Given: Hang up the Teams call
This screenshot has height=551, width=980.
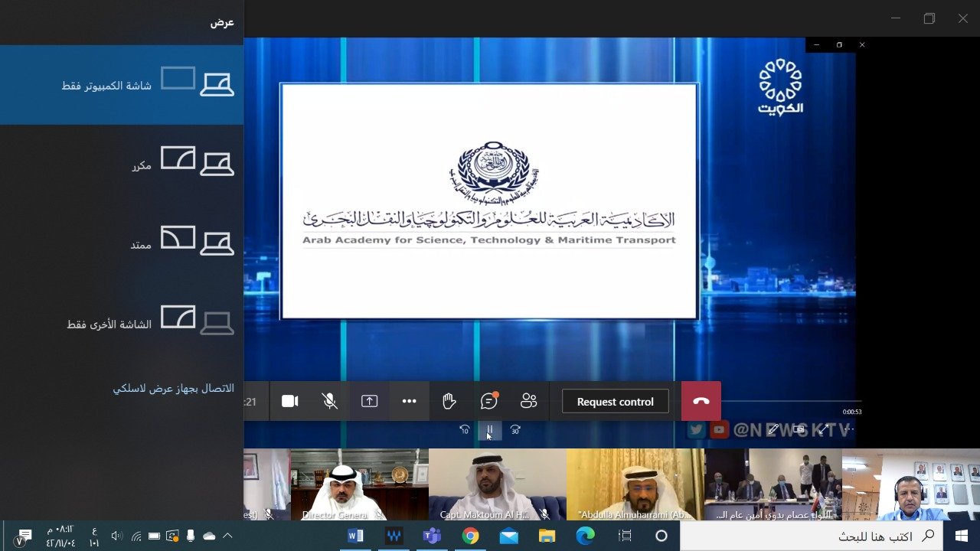Looking at the screenshot, I should (x=701, y=401).
